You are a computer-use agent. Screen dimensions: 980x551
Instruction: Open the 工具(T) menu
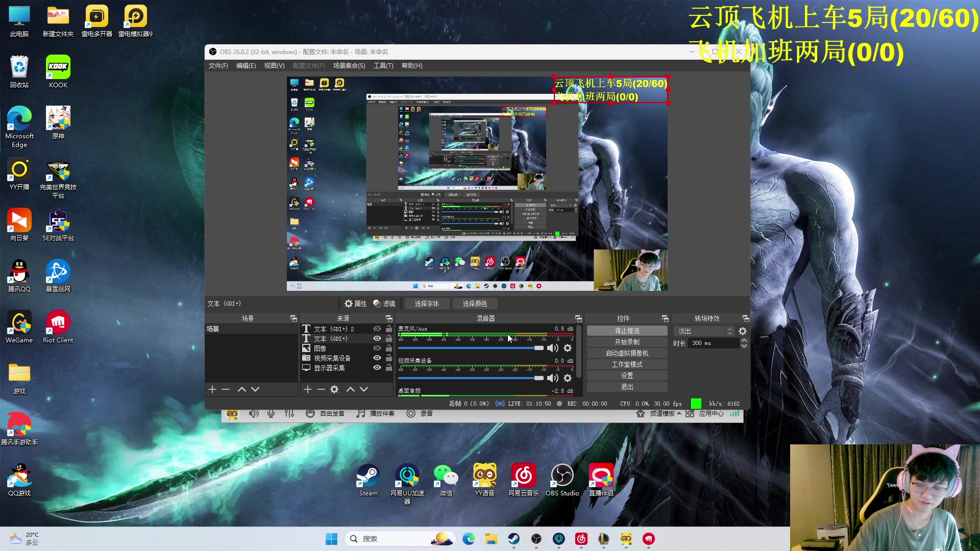(383, 66)
